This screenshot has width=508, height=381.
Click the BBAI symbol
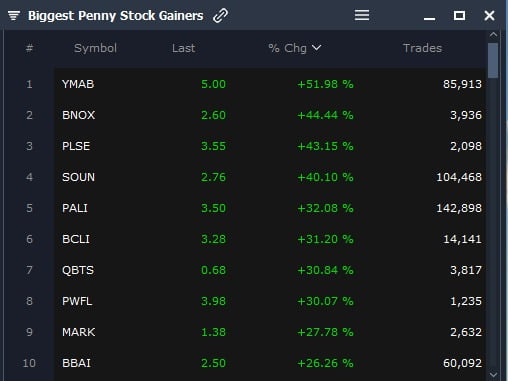click(76, 363)
